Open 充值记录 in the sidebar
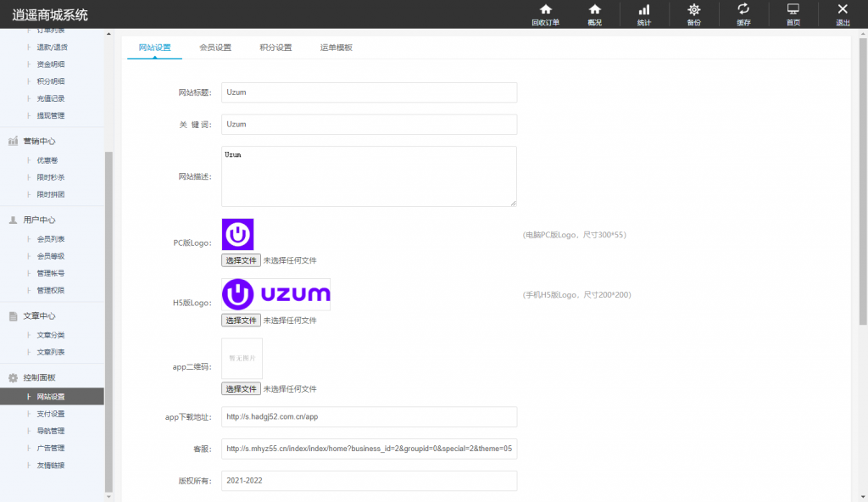The image size is (868, 502). [51, 98]
